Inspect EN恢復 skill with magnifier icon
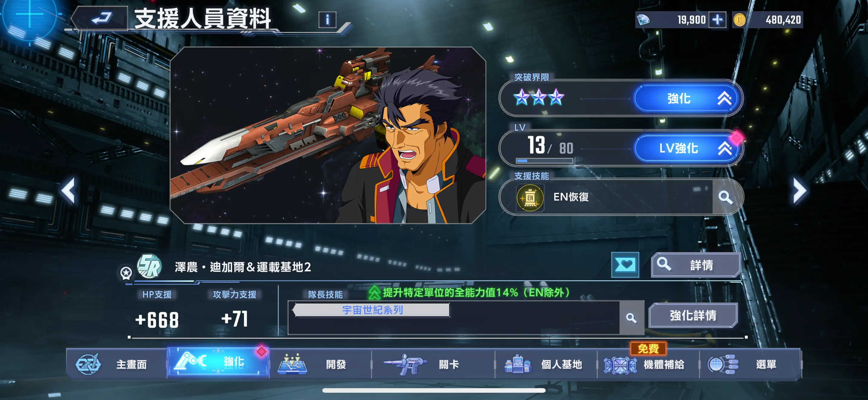 tap(725, 197)
